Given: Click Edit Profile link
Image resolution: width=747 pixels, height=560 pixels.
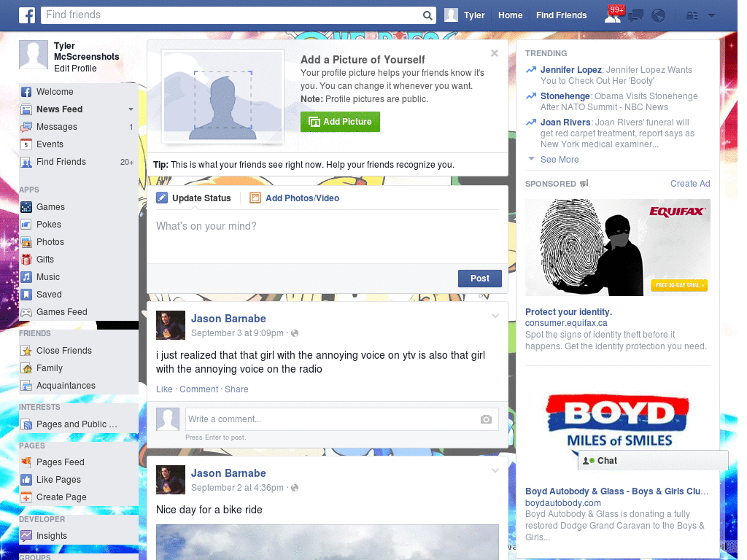Looking at the screenshot, I should [x=75, y=69].
